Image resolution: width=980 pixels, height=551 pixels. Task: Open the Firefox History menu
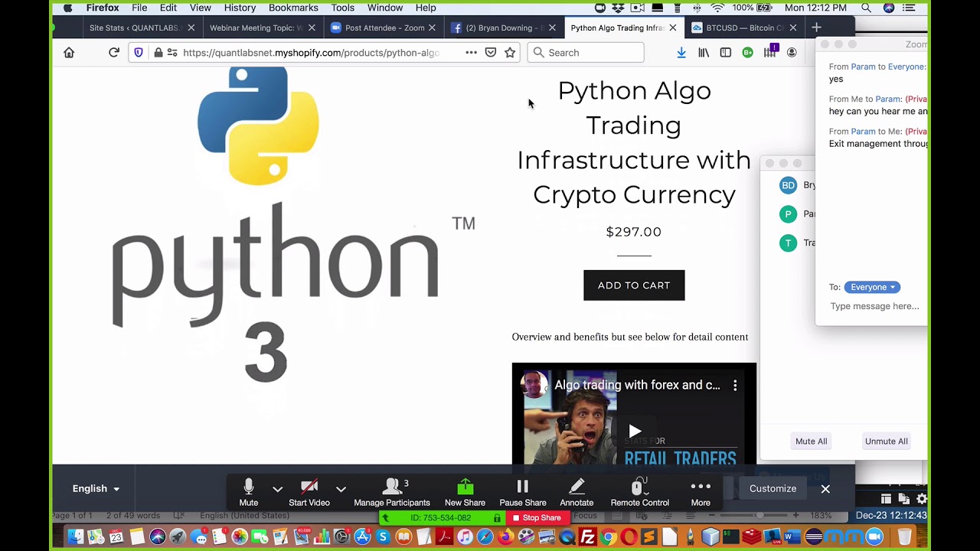[x=240, y=8]
